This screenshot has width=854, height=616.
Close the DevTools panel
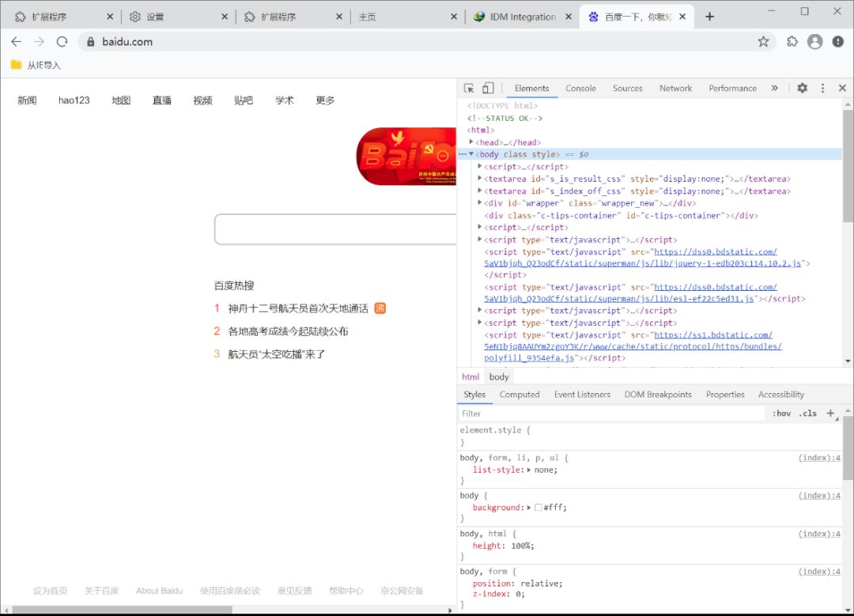pos(842,89)
